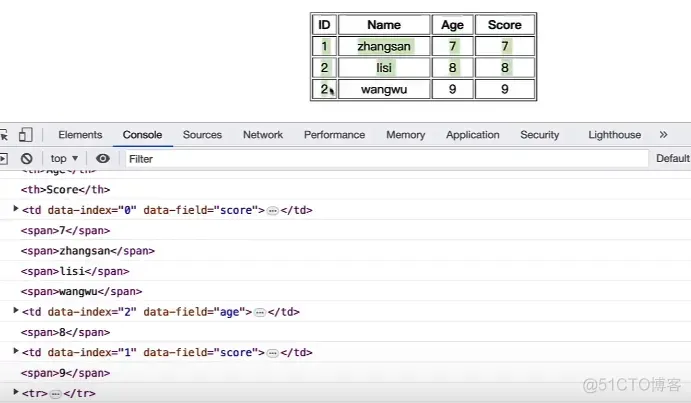Switch to the Console tab
This screenshot has width=691, height=403.
142,135
